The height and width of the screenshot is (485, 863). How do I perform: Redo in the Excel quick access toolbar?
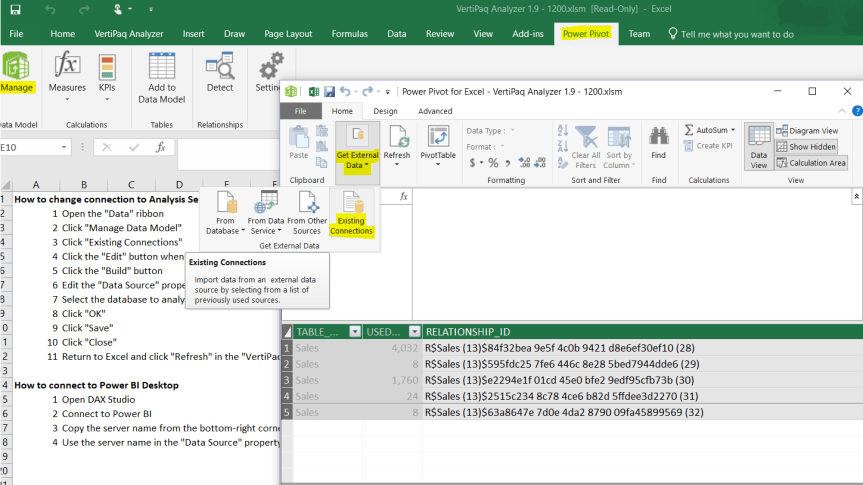84,9
